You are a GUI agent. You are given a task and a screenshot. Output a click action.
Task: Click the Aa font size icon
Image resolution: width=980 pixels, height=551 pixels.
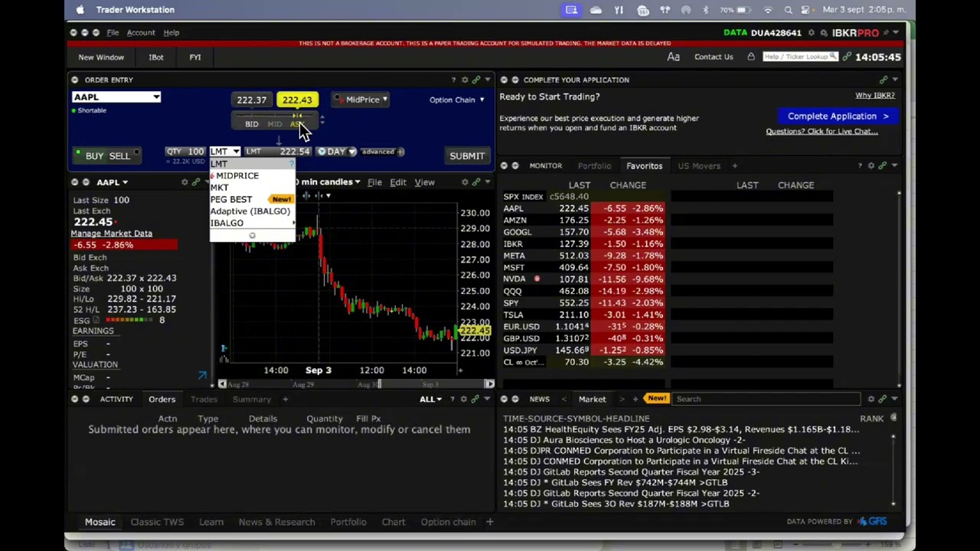pyautogui.click(x=673, y=57)
